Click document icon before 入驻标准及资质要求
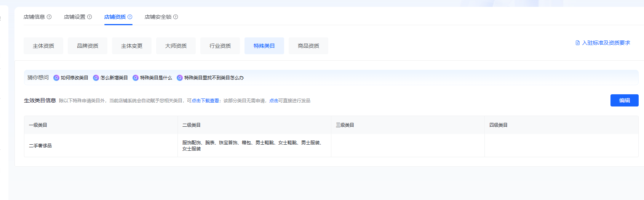 click(578, 43)
